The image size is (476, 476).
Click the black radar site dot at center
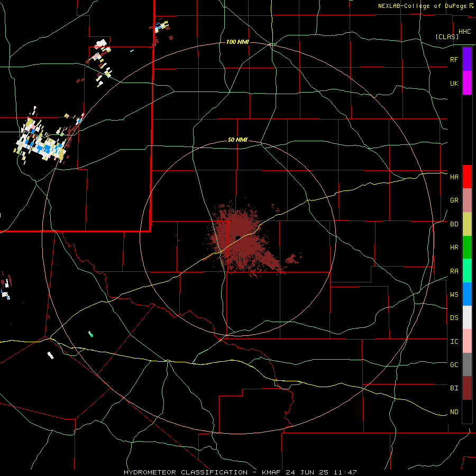pyautogui.click(x=239, y=237)
